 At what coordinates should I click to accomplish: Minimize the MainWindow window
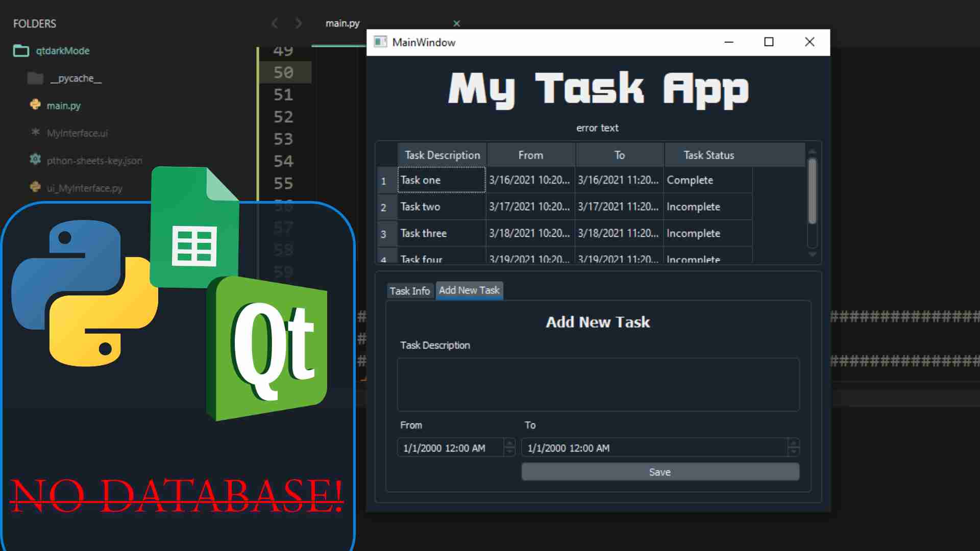tap(729, 42)
